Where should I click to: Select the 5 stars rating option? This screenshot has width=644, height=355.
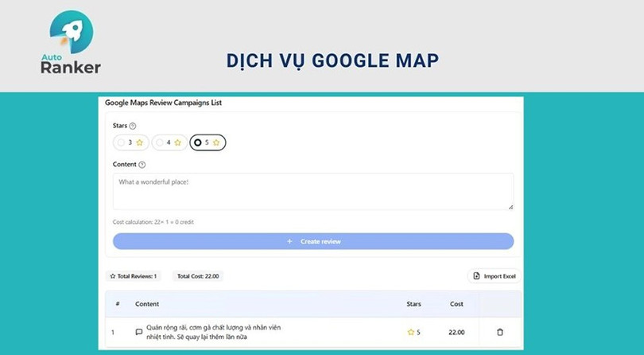coord(208,142)
